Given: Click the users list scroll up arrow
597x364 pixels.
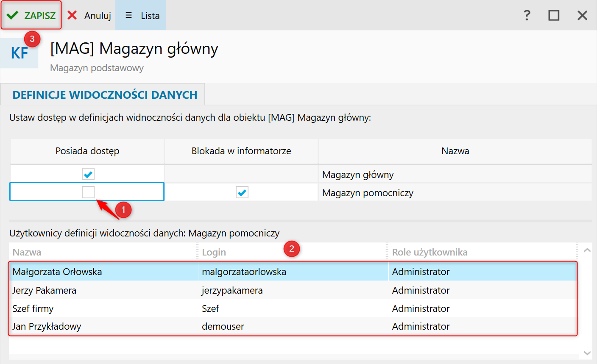Looking at the screenshot, I should 587,250.
